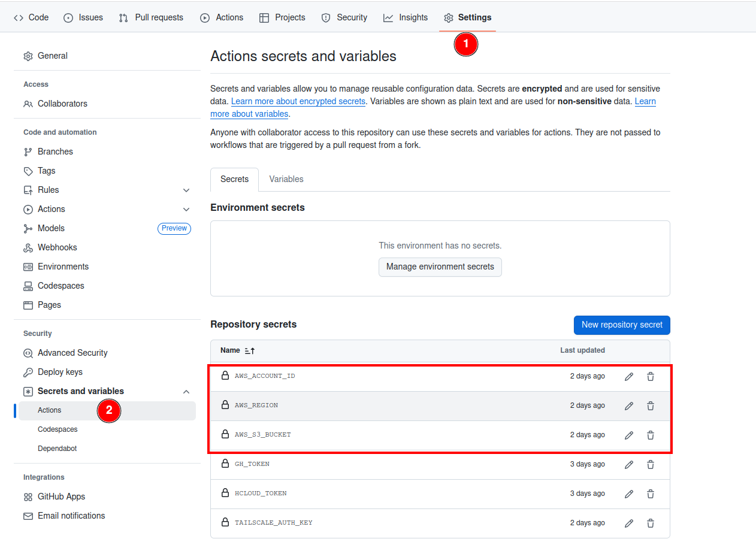Edit the GH_TOKEN secret pencil icon
Image resolution: width=756 pixels, height=554 pixels.
click(x=629, y=465)
